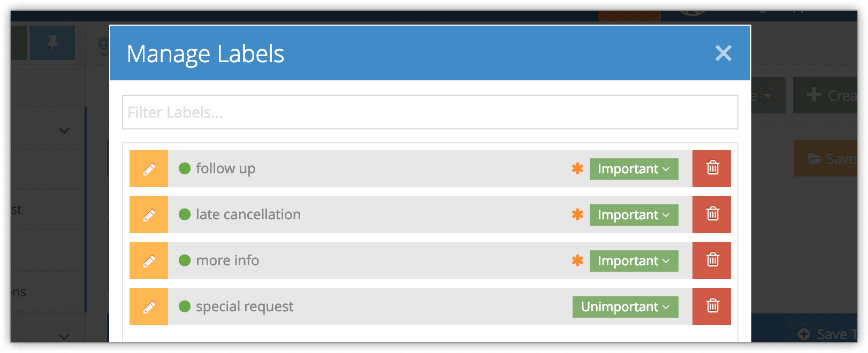
Task: Expand the upper sidebar chevron on the left
Action: click(64, 131)
